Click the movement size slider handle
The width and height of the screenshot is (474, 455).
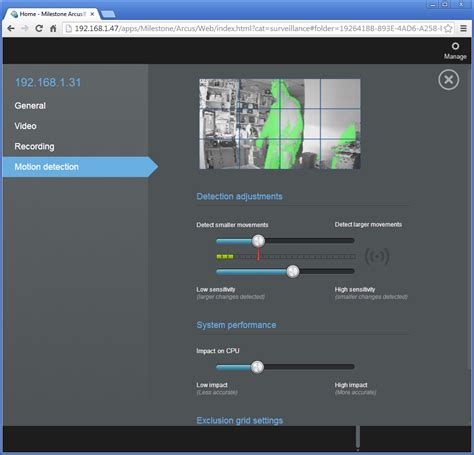[x=258, y=241]
